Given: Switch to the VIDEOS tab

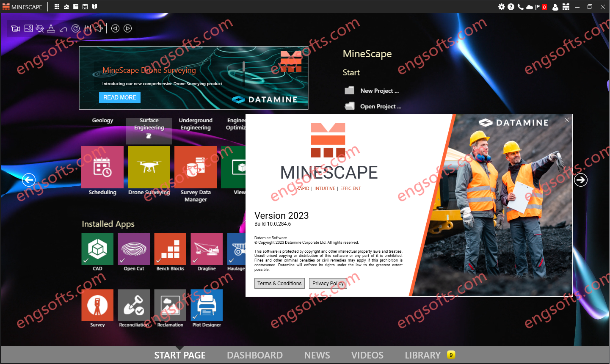Looking at the screenshot, I should click(x=367, y=355).
